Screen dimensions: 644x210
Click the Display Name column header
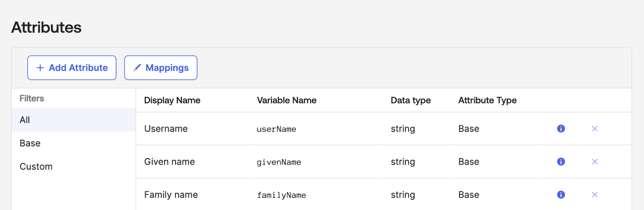tap(172, 101)
